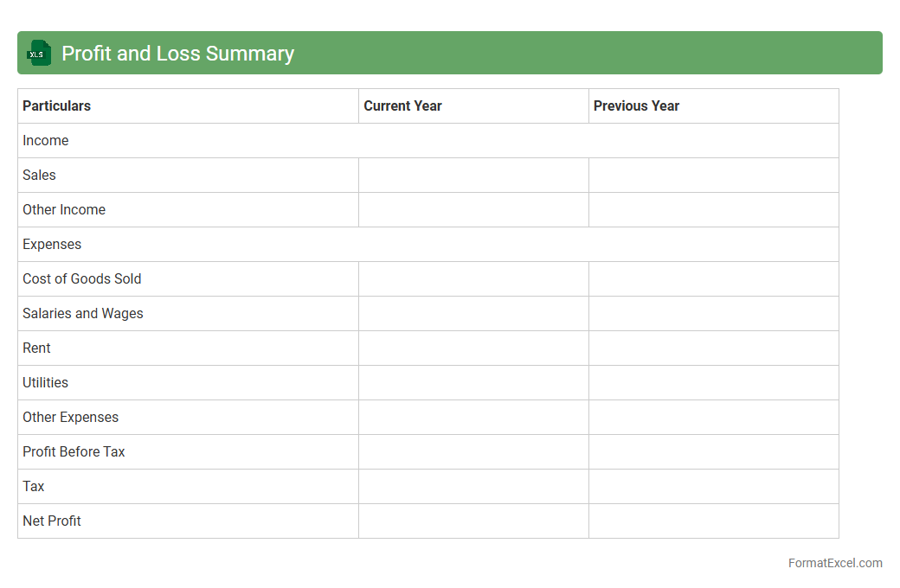Select the Previous Year column header
The height and width of the screenshot is (588, 900).
click(636, 105)
